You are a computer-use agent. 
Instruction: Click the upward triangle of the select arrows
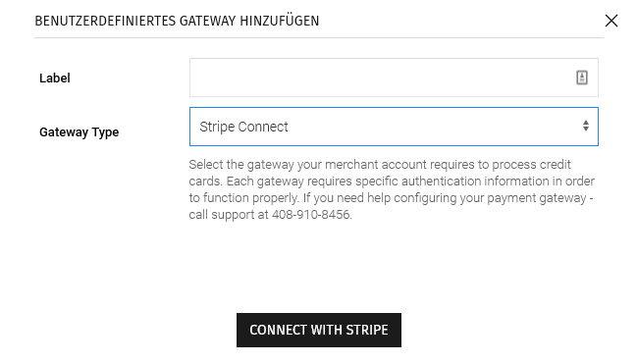[x=586, y=122]
